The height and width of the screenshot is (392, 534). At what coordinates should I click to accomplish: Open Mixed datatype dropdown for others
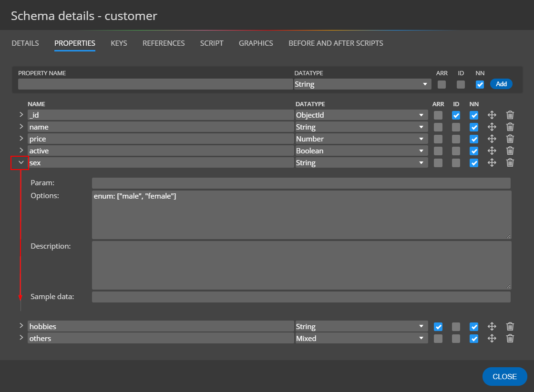click(361, 338)
